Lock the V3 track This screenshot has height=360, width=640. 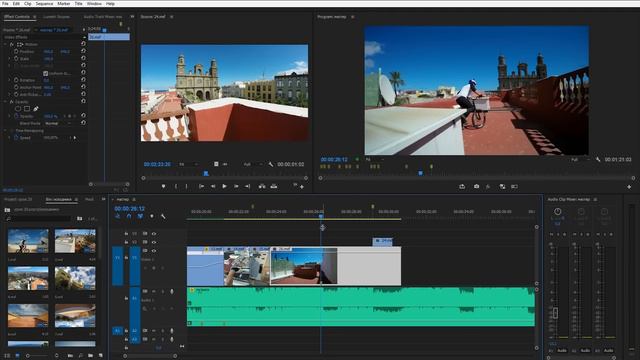coord(126,233)
